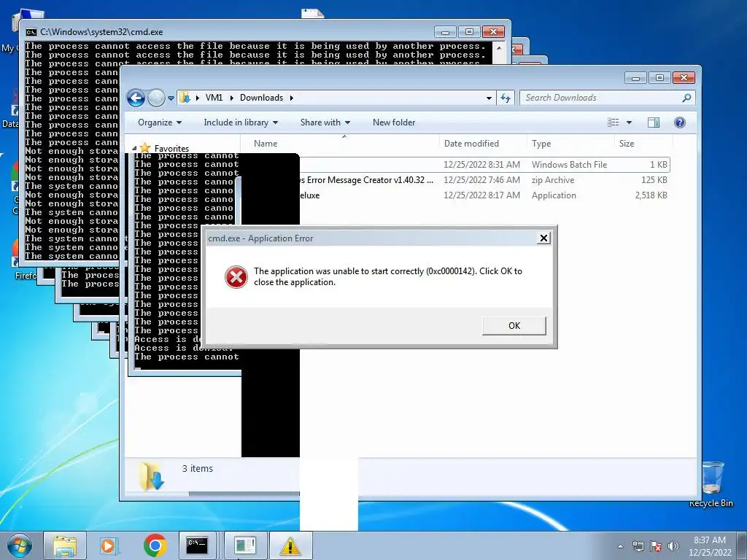
Task: Open the Organize menu
Action: (x=160, y=122)
